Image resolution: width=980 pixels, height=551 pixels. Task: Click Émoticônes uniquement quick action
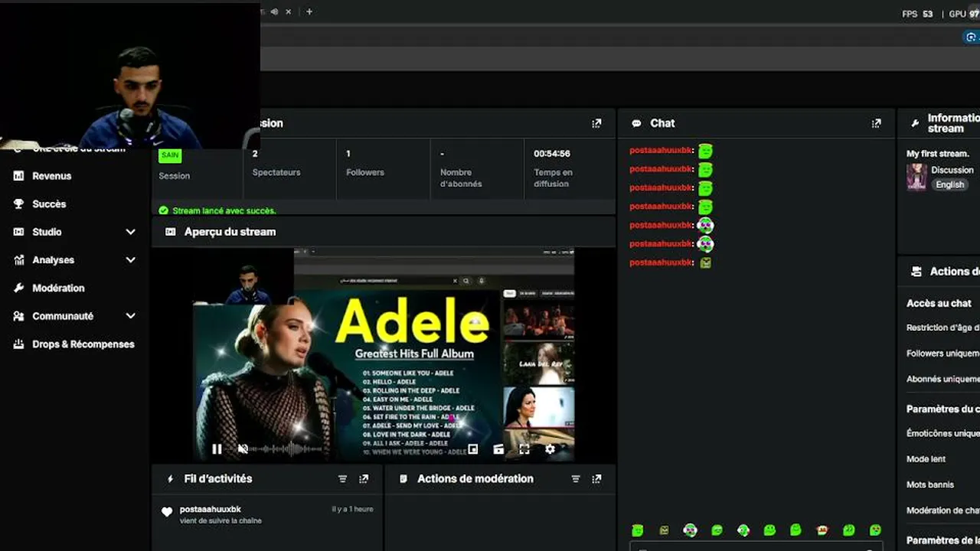(x=942, y=433)
